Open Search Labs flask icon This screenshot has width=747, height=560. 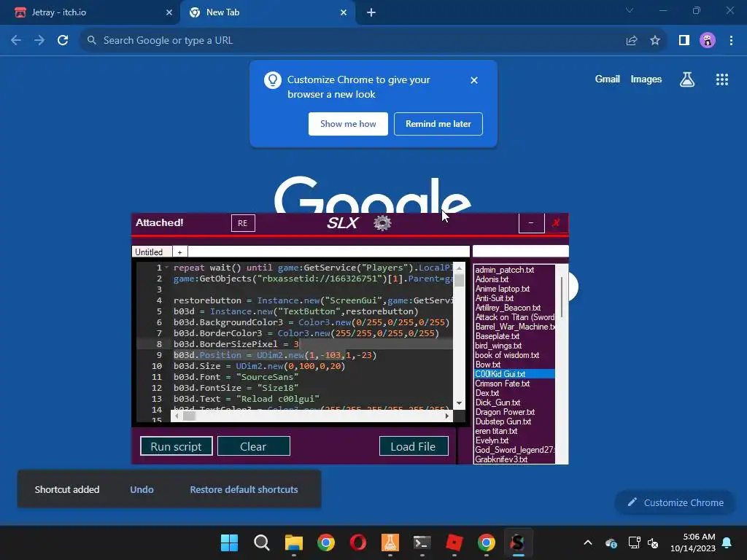687,79
